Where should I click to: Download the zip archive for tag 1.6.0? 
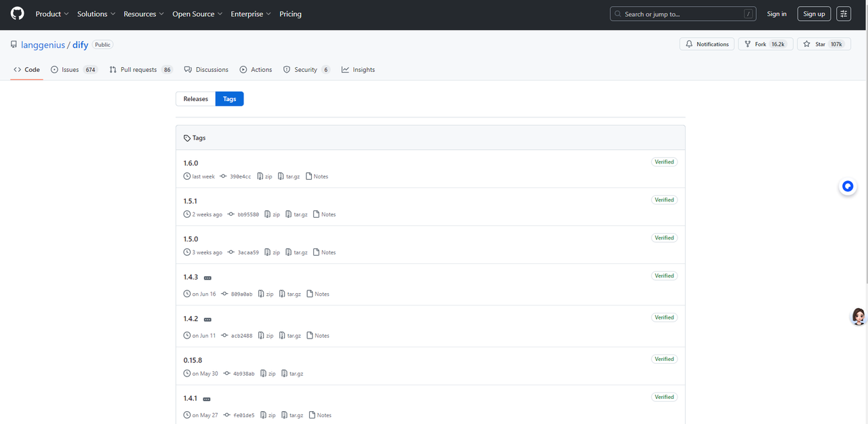pos(264,176)
